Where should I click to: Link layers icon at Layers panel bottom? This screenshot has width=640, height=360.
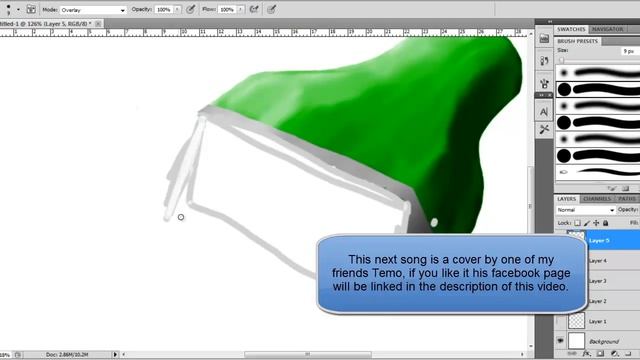point(572,353)
